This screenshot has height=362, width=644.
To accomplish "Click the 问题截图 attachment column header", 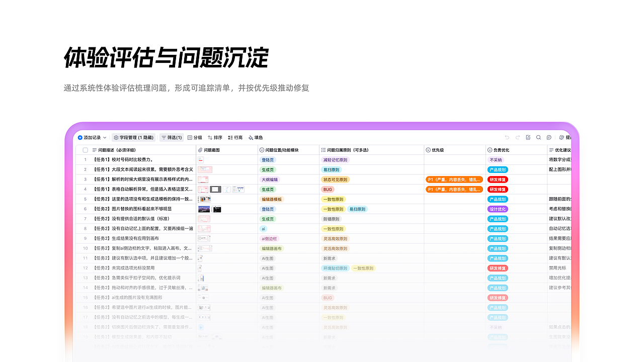I will tap(227, 150).
